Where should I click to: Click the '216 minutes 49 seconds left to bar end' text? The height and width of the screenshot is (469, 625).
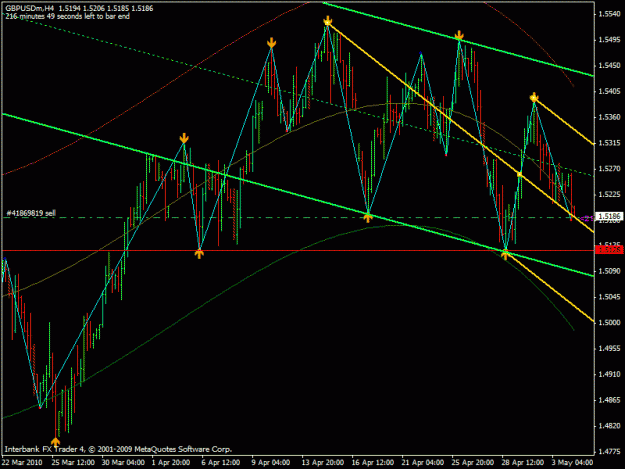pos(67,16)
